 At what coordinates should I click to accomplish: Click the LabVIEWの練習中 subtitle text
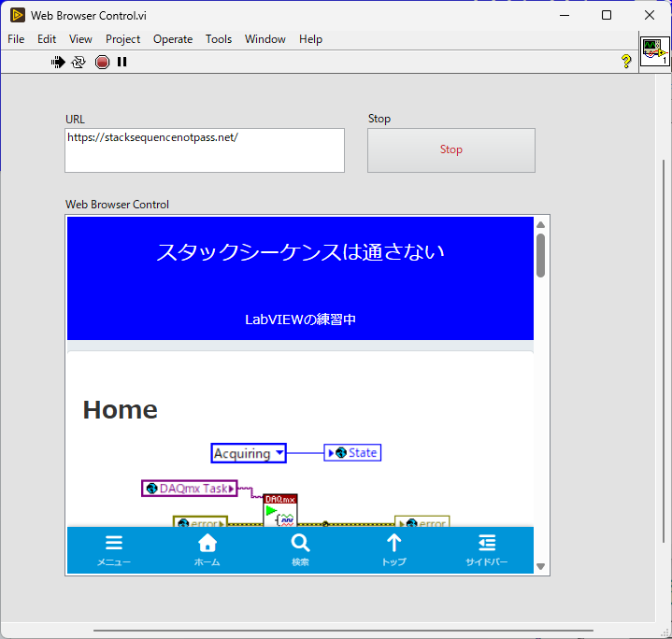pyautogui.click(x=300, y=319)
